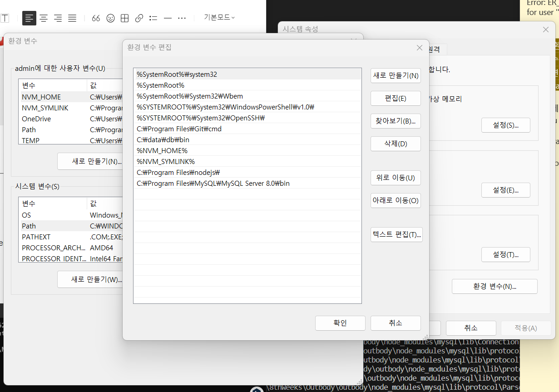The height and width of the screenshot is (392, 559).
Task: Select TEMP in user variables
Action: click(x=71, y=140)
